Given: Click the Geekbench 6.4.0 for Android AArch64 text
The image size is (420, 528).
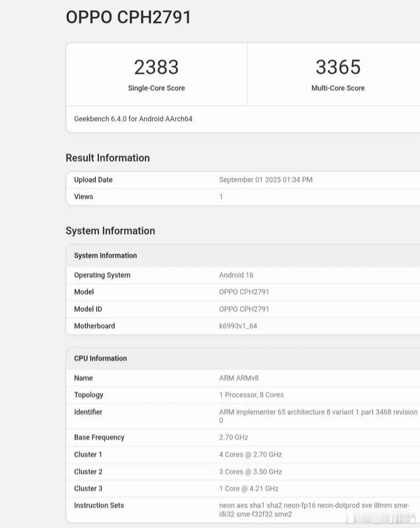Looking at the screenshot, I should (x=133, y=119).
